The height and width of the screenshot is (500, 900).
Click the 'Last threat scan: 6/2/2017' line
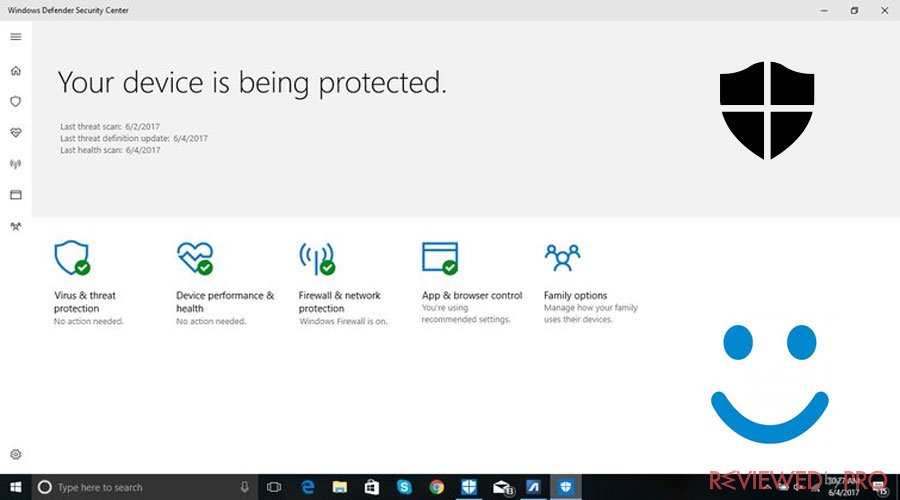110,126
